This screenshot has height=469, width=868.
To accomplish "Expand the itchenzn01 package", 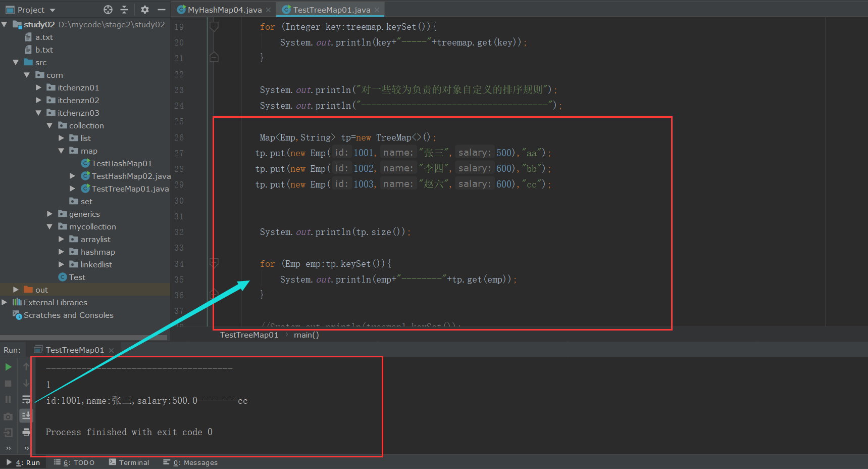I will [x=38, y=87].
